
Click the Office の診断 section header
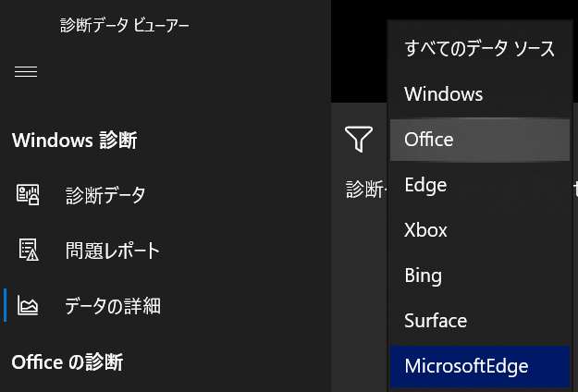(68, 362)
